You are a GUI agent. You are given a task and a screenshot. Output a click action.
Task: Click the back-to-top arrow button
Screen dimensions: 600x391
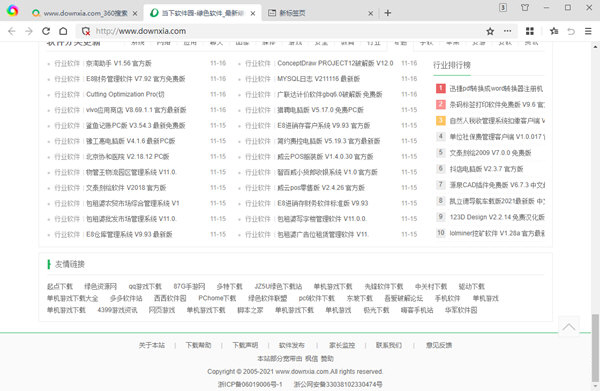pyautogui.click(x=569, y=326)
